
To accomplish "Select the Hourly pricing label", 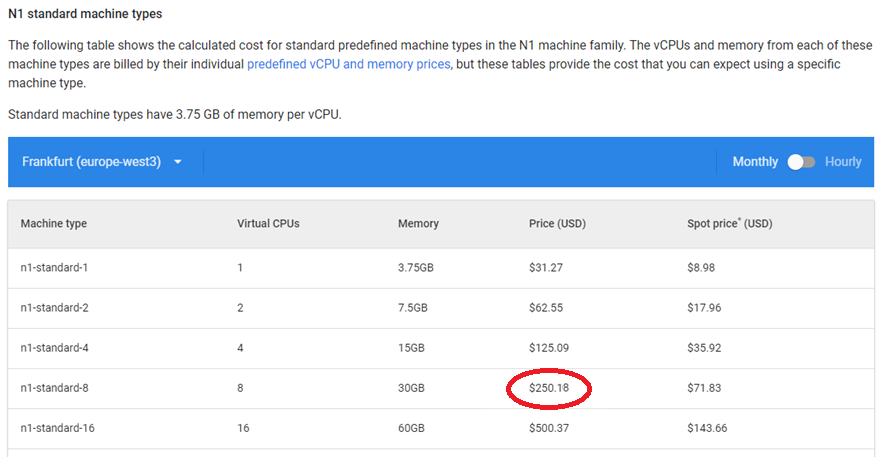I will click(843, 162).
